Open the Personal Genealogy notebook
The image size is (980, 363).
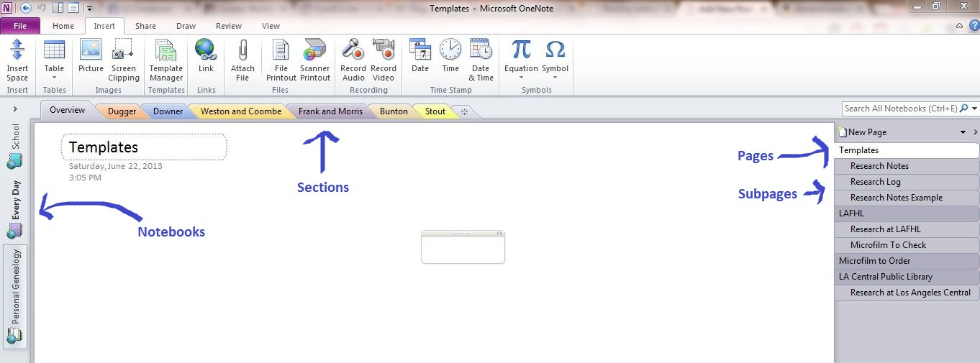pos(14,296)
